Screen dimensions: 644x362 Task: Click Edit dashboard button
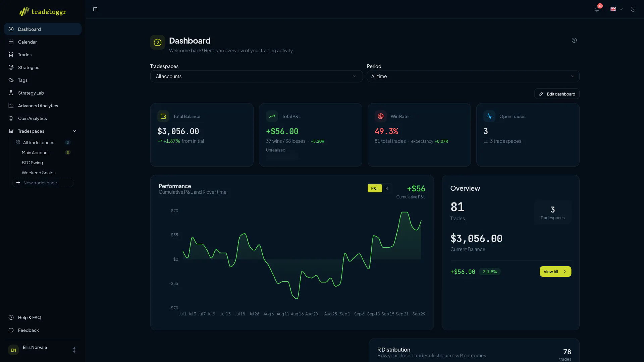[x=557, y=94]
